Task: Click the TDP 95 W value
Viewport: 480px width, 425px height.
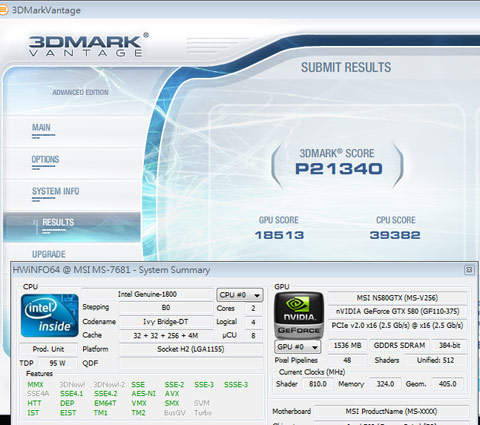Action: [57, 363]
